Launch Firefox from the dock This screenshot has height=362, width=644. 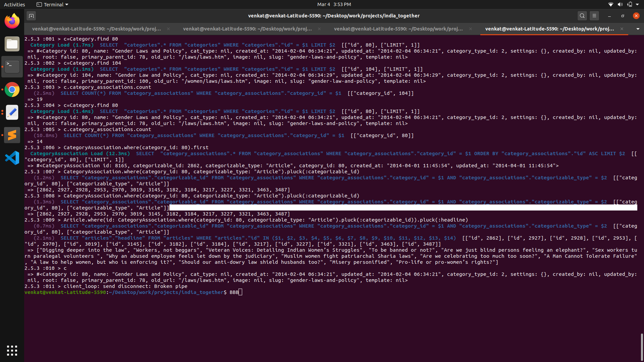click(12, 21)
